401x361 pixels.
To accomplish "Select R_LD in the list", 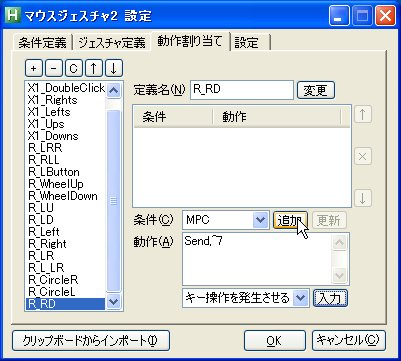I will pos(66,220).
